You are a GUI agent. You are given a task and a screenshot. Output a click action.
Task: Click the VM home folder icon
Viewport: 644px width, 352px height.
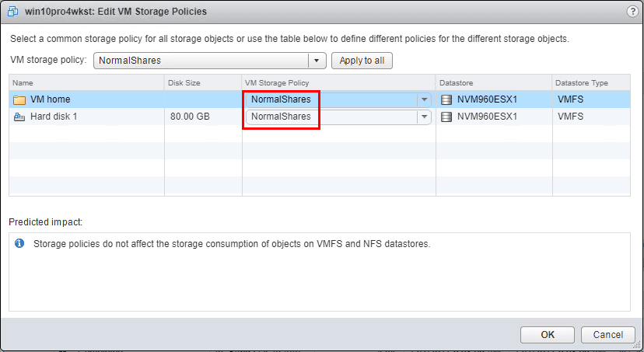pyautogui.click(x=19, y=99)
